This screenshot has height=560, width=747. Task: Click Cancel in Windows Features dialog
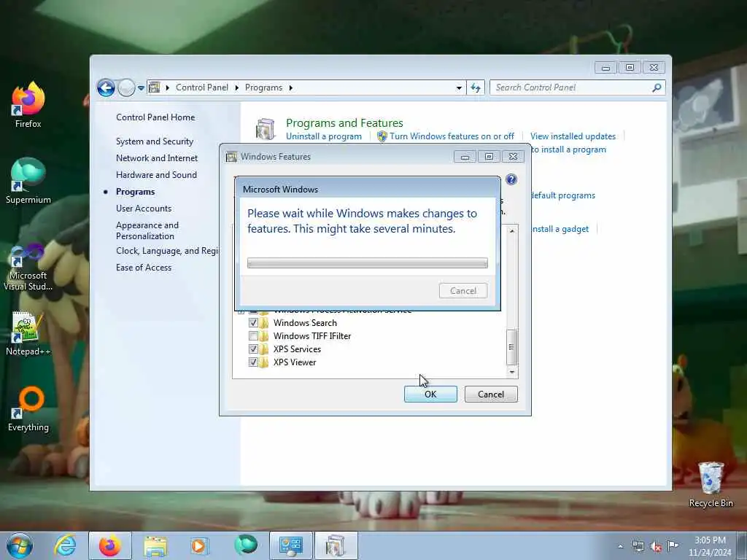[491, 394]
